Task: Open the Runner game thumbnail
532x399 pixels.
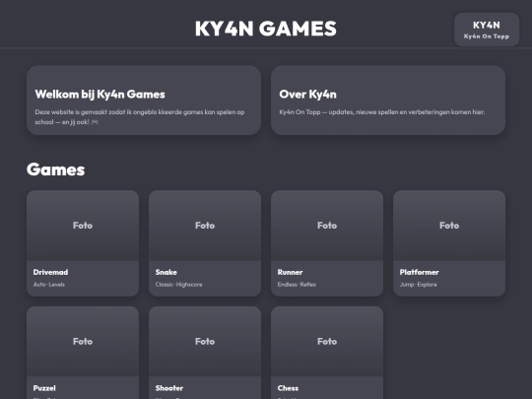Action: (327, 226)
